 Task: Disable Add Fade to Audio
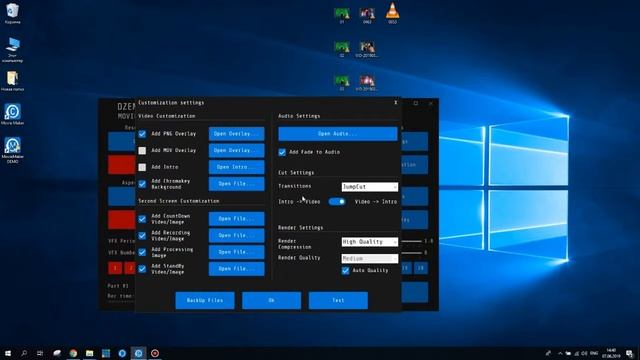(282, 152)
